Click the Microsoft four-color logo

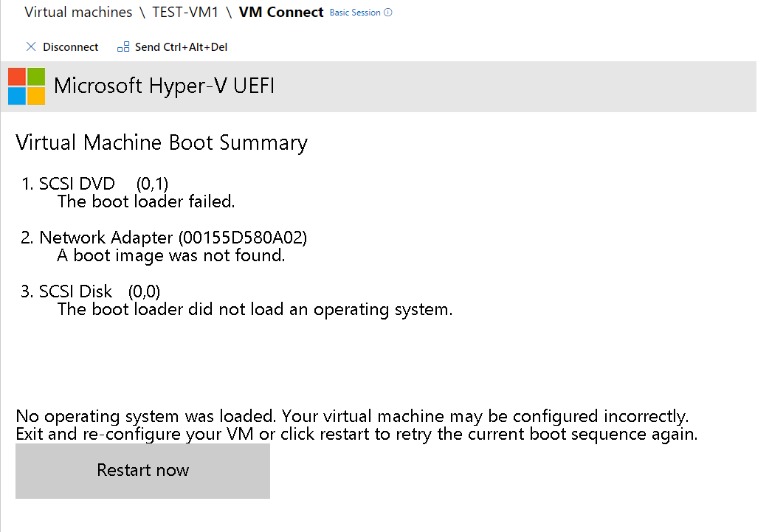(27, 86)
